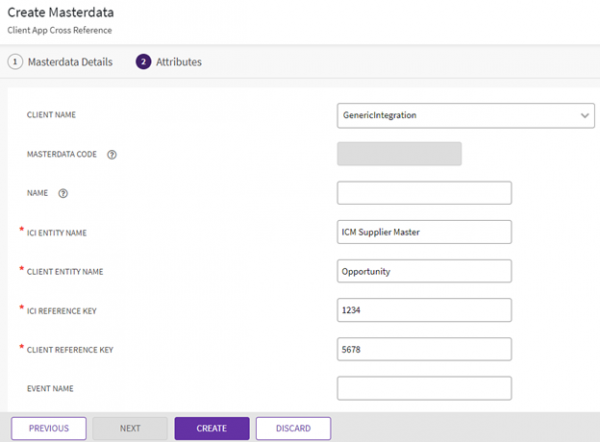The height and width of the screenshot is (442, 600).
Task: Click the step 2 circle icon
Action: pos(143,62)
